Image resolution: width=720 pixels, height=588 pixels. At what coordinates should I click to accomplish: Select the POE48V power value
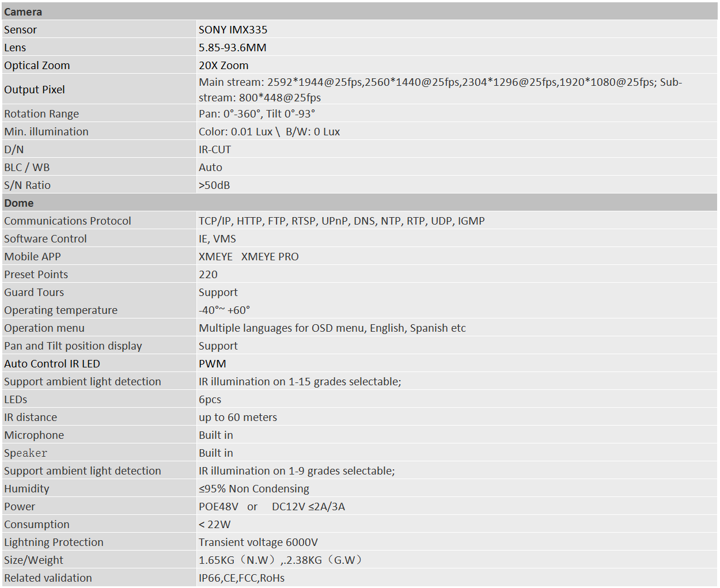coord(218,506)
